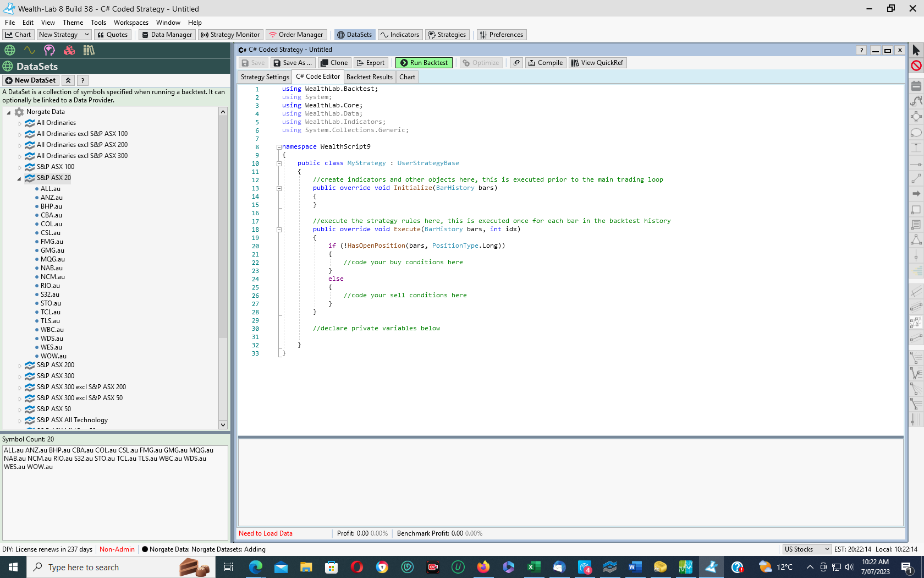Switch to the Chart tab
This screenshot has width=924, height=578.
407,77
